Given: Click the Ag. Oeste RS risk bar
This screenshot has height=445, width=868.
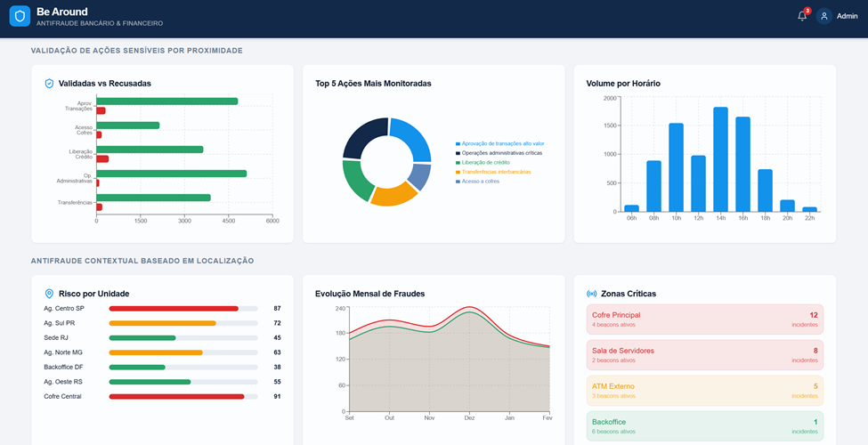Looking at the screenshot, I should [183, 382].
